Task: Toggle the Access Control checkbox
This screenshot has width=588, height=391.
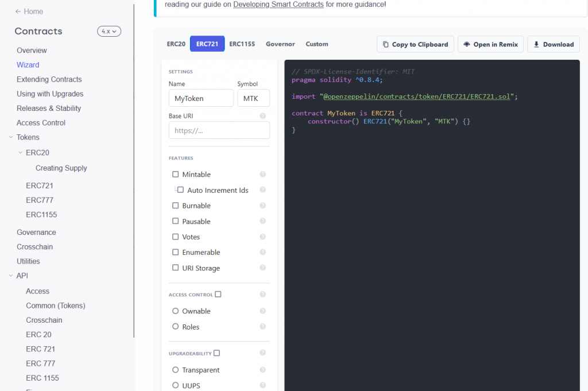Action: coord(218,295)
